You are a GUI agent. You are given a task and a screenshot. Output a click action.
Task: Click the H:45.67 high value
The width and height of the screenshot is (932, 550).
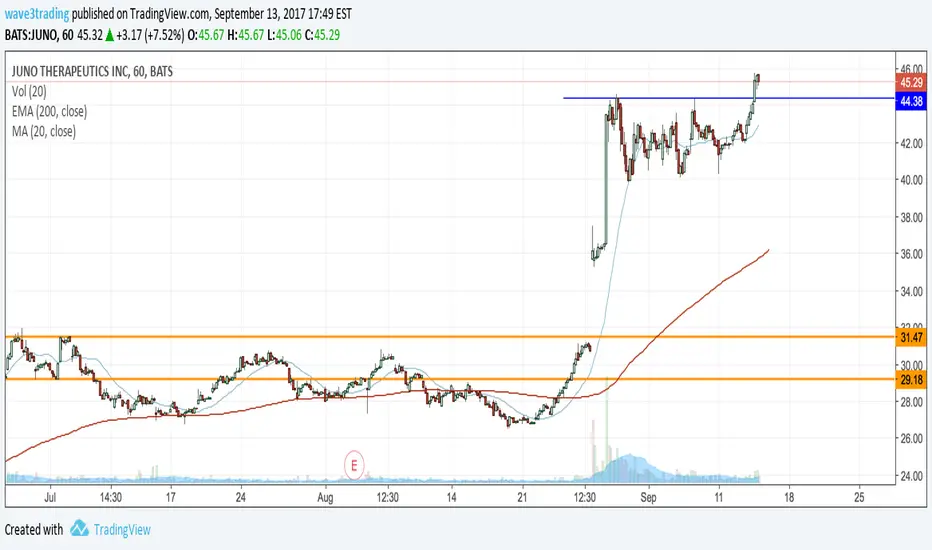(245, 35)
